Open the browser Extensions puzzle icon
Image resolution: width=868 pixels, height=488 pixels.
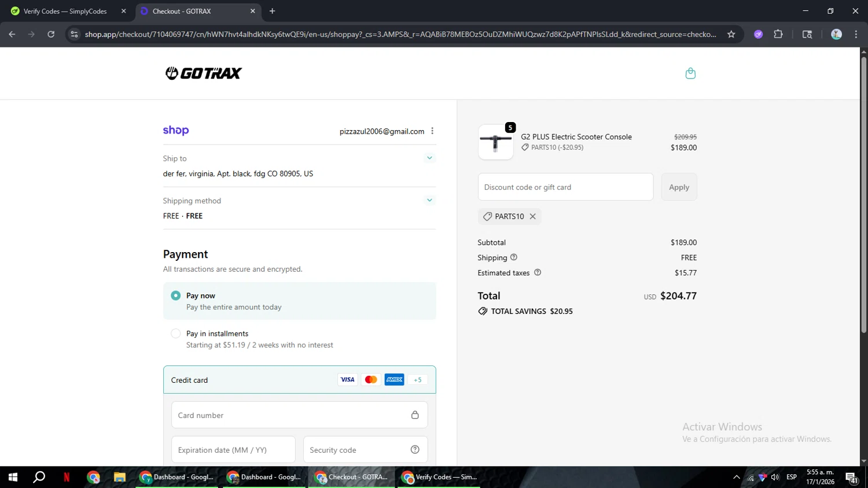(778, 34)
